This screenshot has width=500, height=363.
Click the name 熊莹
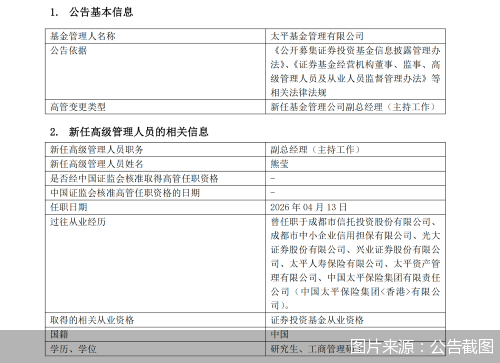pyautogui.click(x=279, y=164)
